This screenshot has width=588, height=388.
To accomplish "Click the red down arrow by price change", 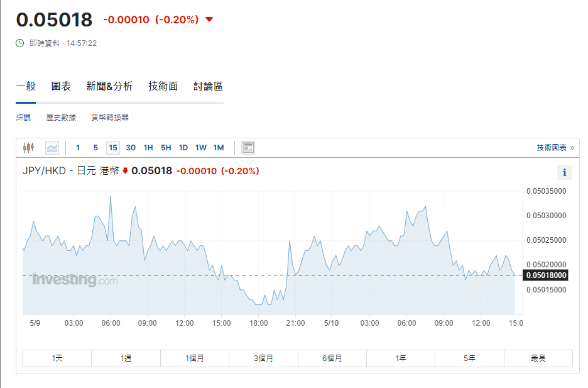I will click(x=209, y=19).
